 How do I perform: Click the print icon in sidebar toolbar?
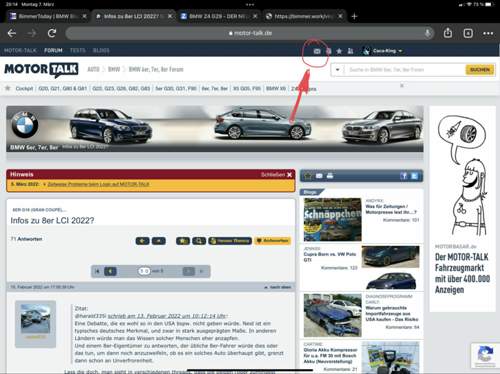pos(330,176)
